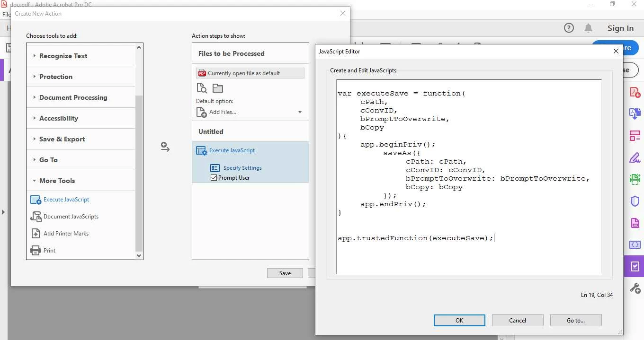Open the green Scan & OCR sidebar tool
The height and width of the screenshot is (340, 644).
[x=635, y=179]
